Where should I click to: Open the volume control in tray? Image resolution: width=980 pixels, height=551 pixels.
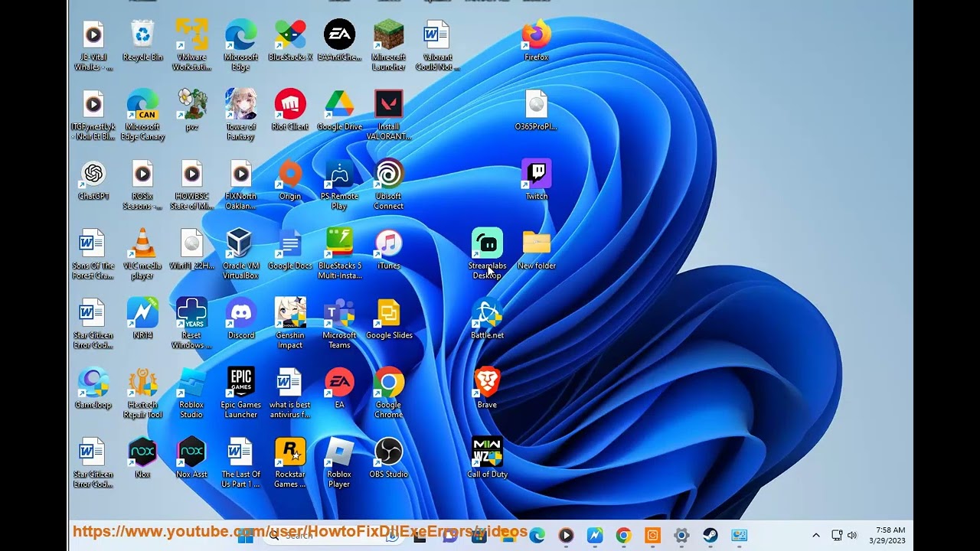tap(852, 535)
